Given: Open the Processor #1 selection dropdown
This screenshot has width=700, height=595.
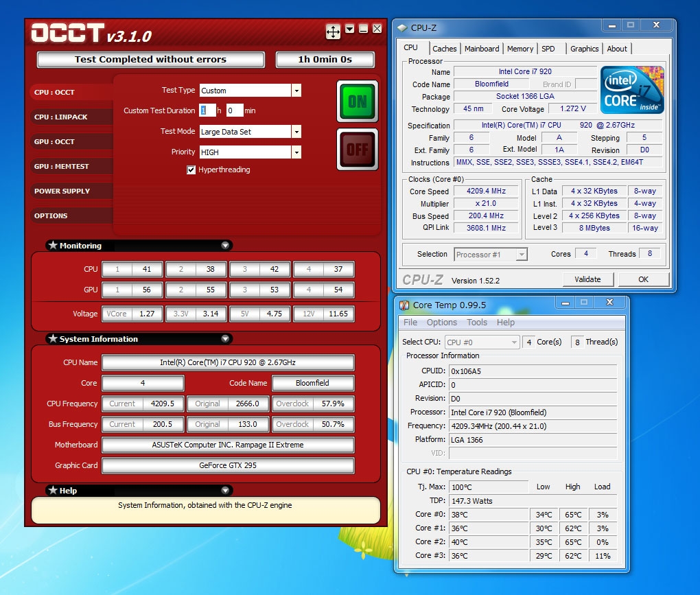Looking at the screenshot, I should click(491, 255).
